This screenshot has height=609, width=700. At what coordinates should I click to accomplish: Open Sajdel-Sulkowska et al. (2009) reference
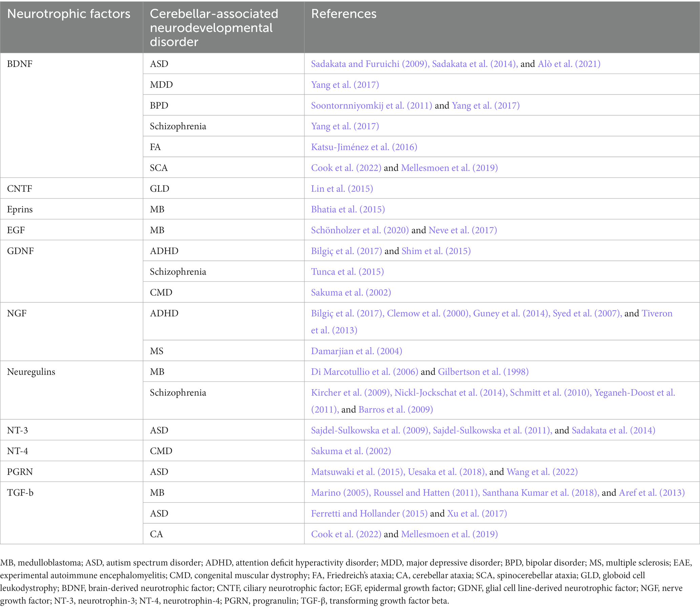[x=370, y=430]
